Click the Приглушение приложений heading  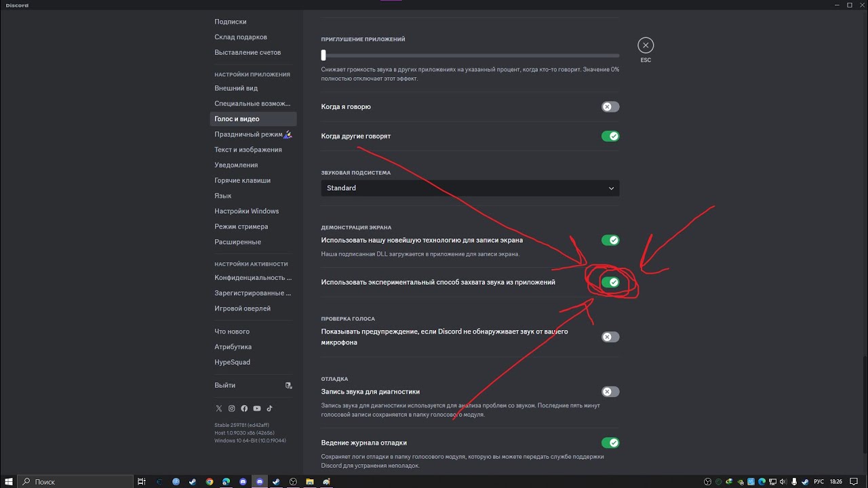(363, 39)
